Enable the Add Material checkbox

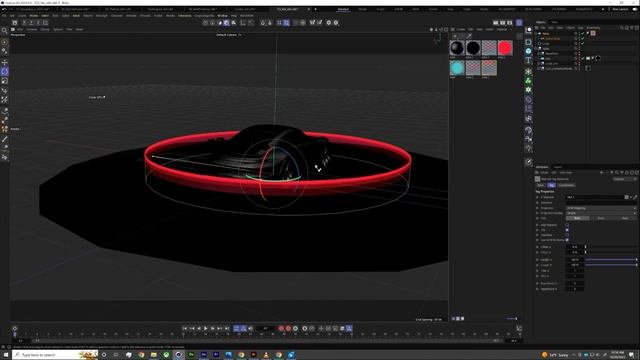tap(567, 225)
